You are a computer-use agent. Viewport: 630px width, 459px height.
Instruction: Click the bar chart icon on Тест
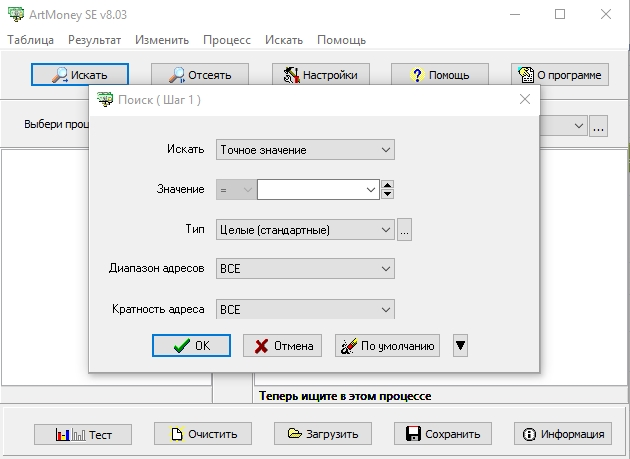click(70, 434)
